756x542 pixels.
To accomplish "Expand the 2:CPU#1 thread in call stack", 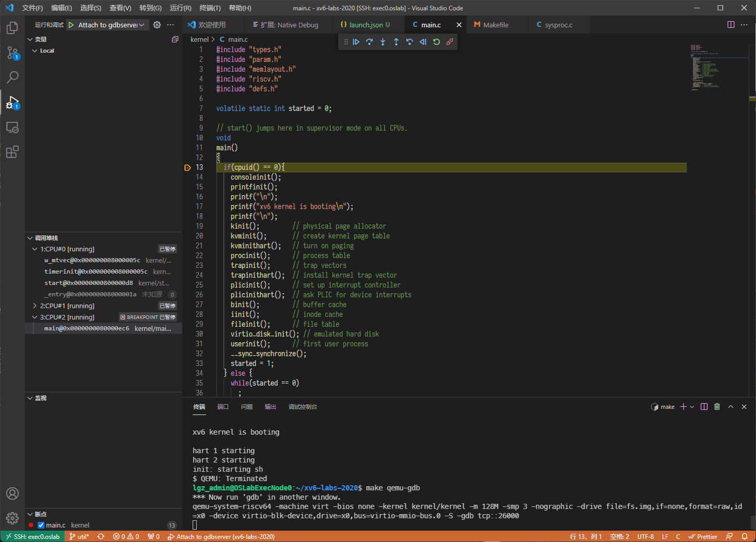I will [x=35, y=306].
